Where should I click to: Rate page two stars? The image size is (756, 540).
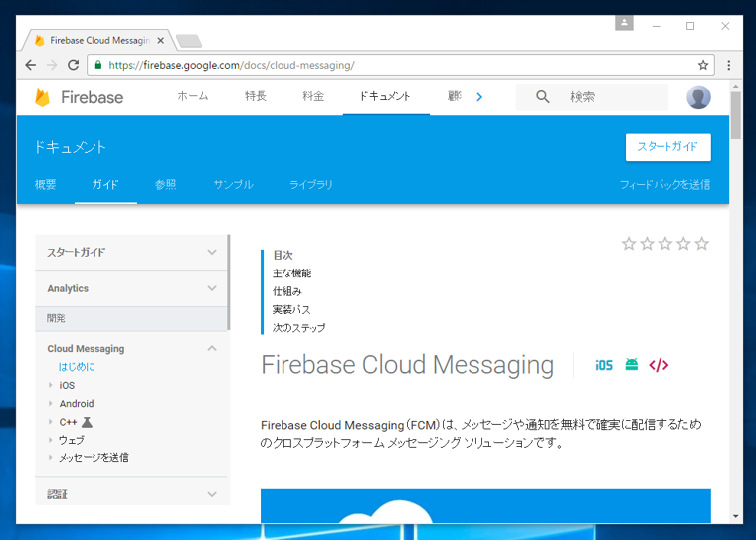647,244
